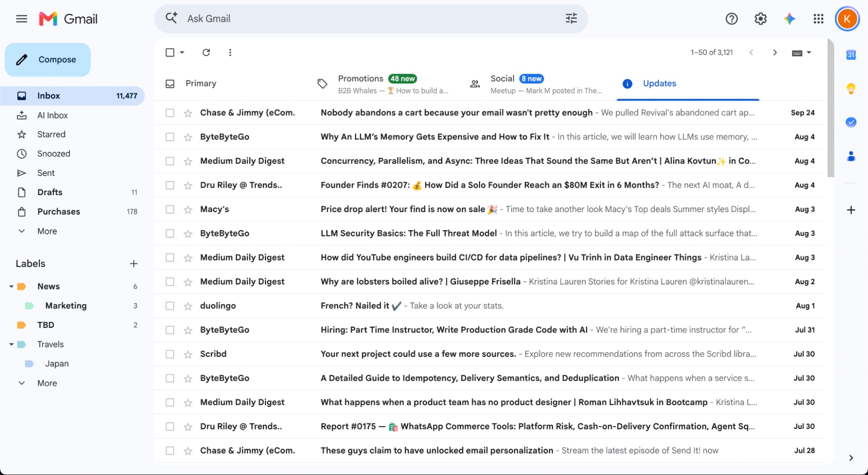Collapse the Travels label tree
Screen dimensions: 868x475
pyautogui.click(x=11, y=344)
